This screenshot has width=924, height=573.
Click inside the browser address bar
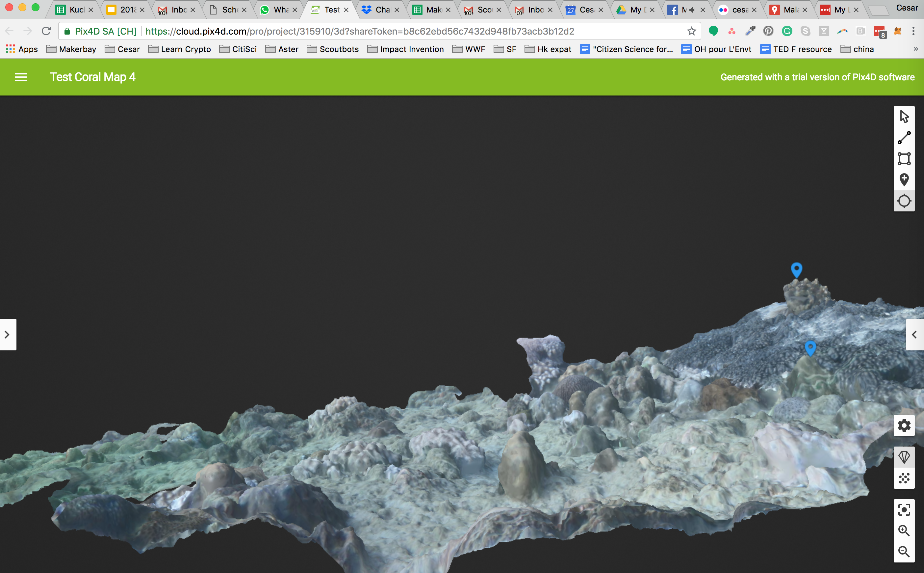(x=360, y=31)
